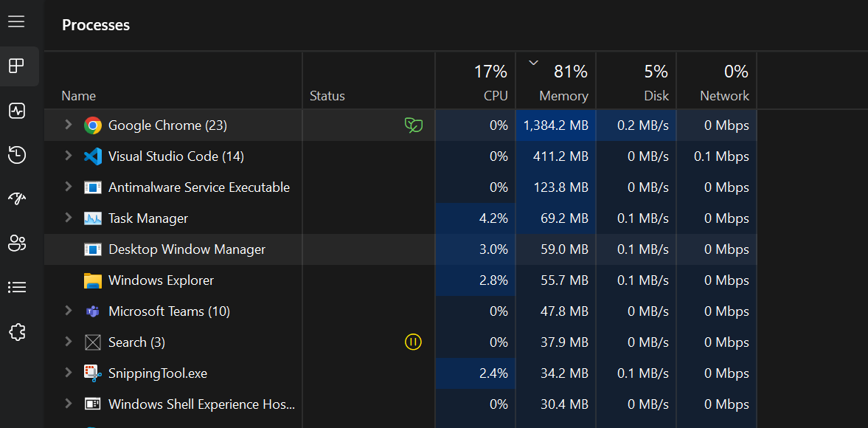Select the Desktop Window Manager name

click(x=187, y=249)
